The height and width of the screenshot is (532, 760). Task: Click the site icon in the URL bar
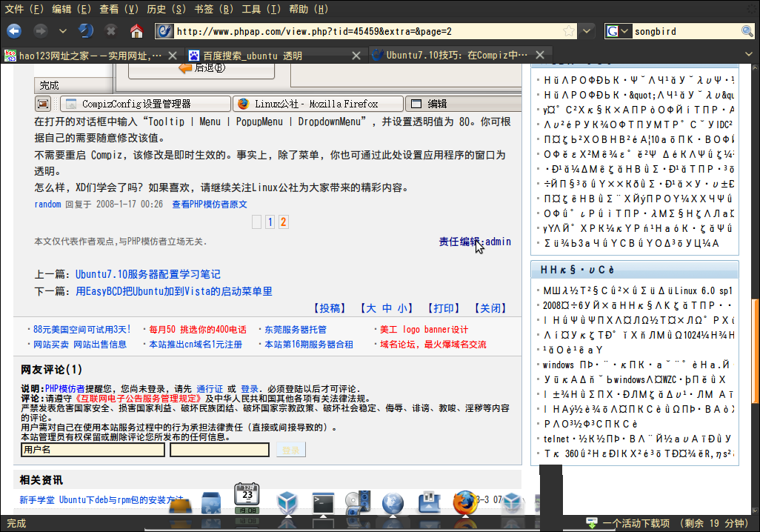(x=164, y=32)
